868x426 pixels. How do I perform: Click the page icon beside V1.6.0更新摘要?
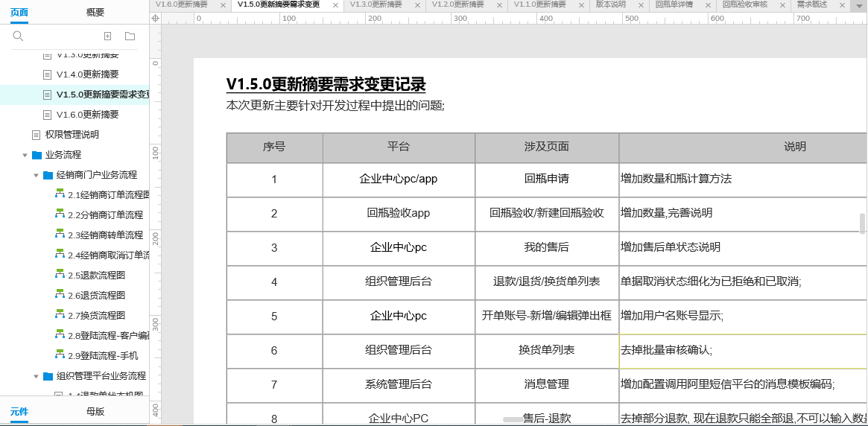coord(48,115)
